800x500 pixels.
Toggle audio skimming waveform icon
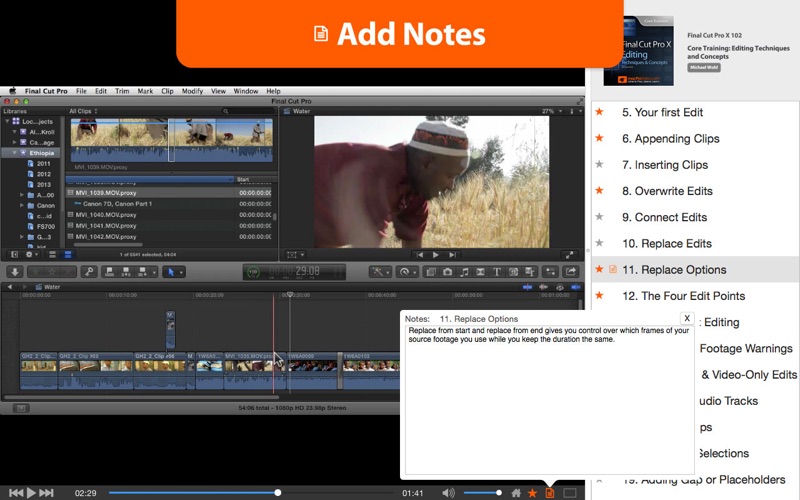(544, 287)
